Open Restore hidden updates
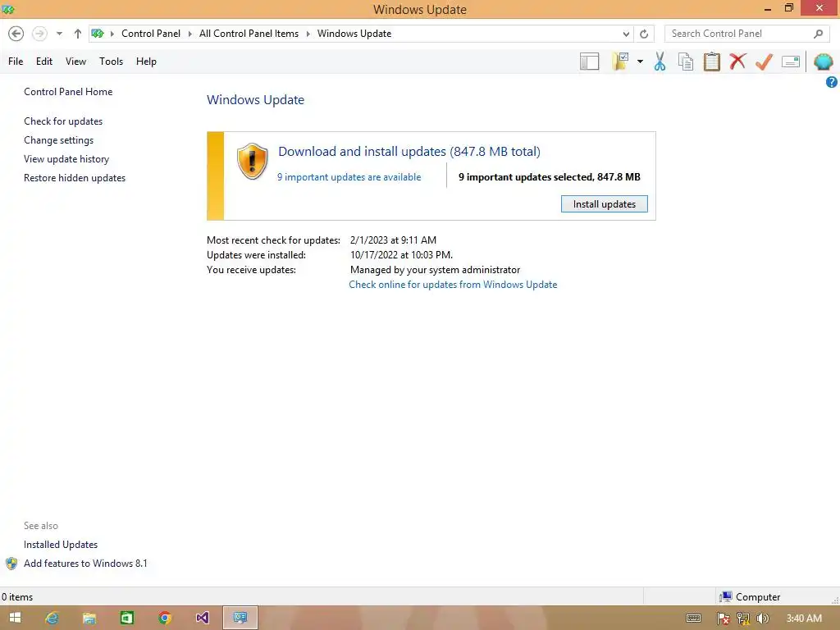Viewport: 840px width, 630px height. [x=75, y=178]
